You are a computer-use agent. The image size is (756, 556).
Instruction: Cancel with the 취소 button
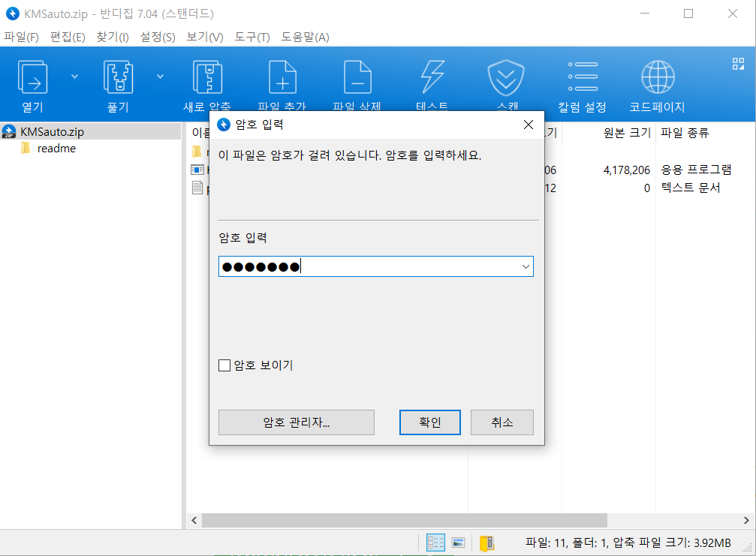[502, 422]
